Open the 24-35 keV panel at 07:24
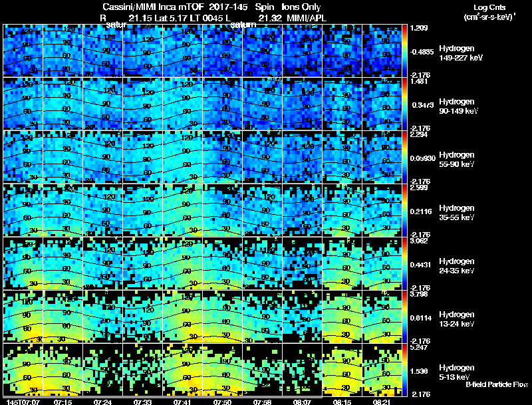Screen dimensions: 532x405 tap(103, 263)
